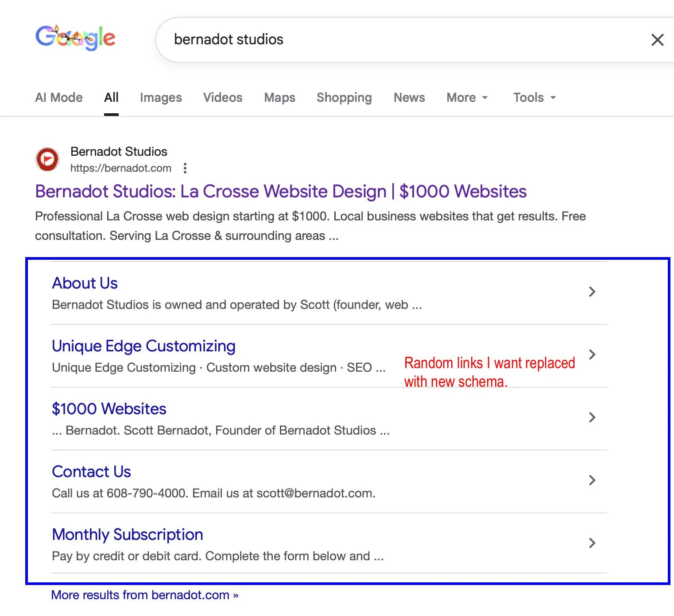674x616 pixels.
Task: Open the About Us sitelink
Action: click(x=85, y=283)
